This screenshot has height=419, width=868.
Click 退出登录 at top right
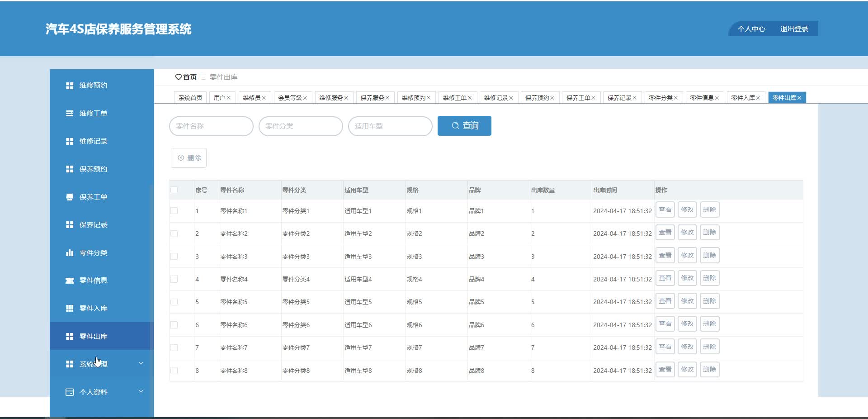794,28
